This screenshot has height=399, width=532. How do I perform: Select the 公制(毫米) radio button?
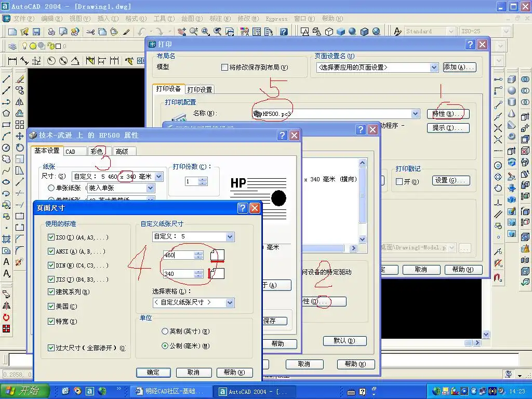pyautogui.click(x=165, y=345)
